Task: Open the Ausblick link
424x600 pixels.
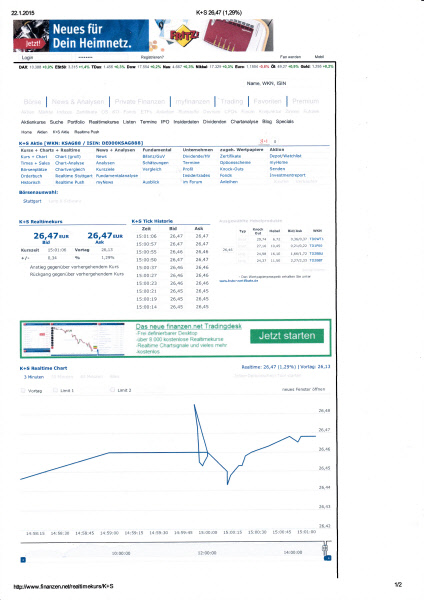Action: coord(151,182)
